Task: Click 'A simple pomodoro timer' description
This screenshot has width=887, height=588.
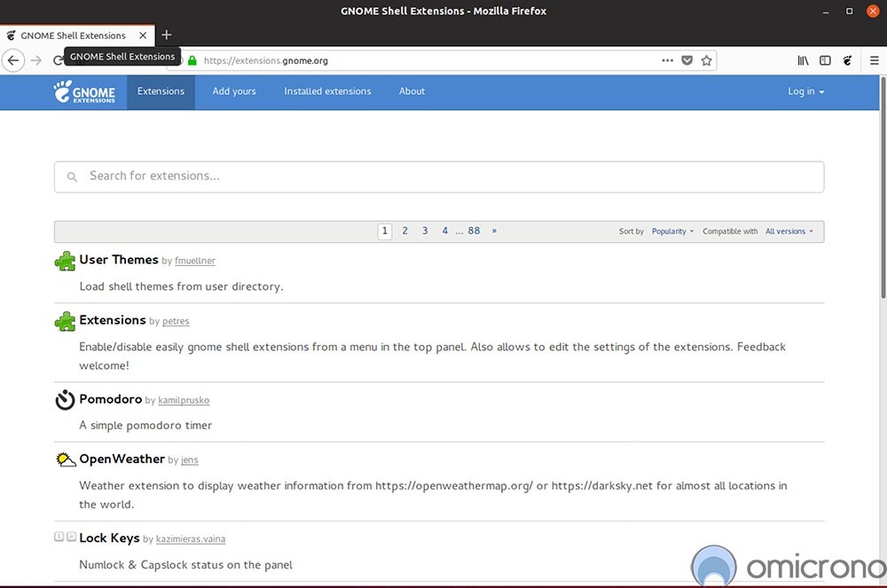Action: [x=145, y=425]
